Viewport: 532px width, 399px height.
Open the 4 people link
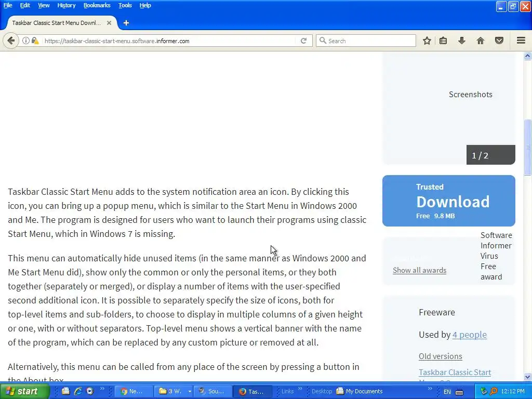click(470, 335)
